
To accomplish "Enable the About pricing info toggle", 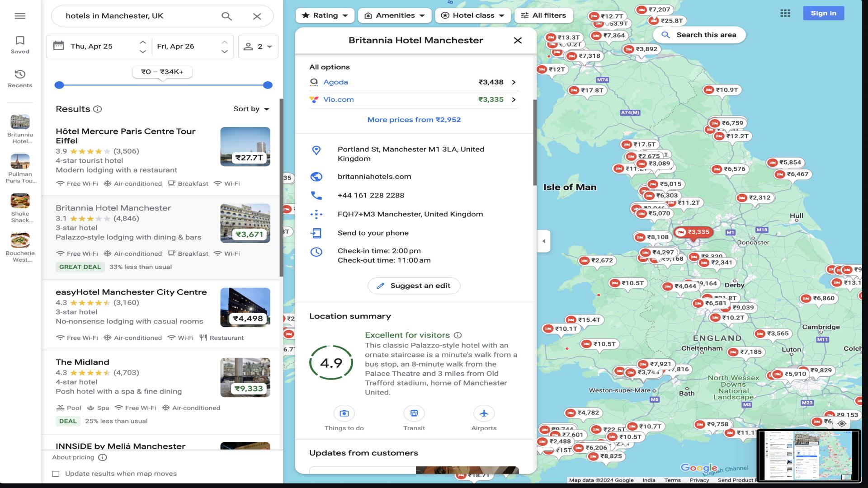I will point(101,457).
